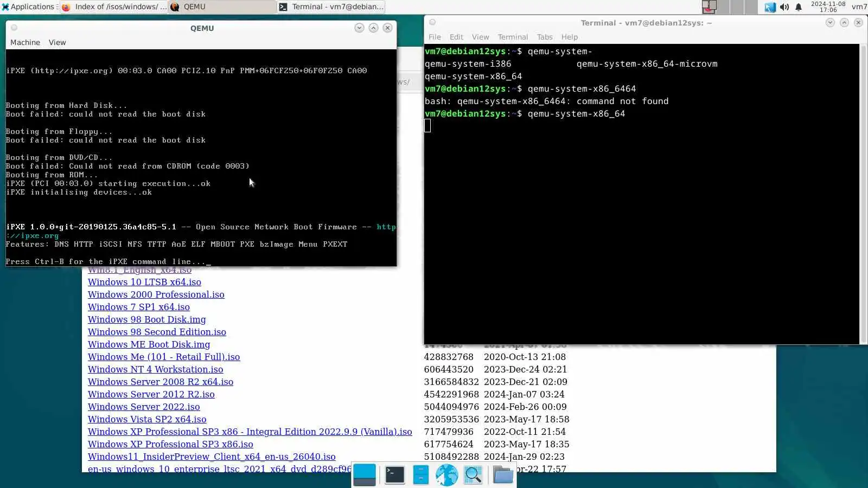
Task: Open the View menu in Terminal
Action: pos(480,37)
